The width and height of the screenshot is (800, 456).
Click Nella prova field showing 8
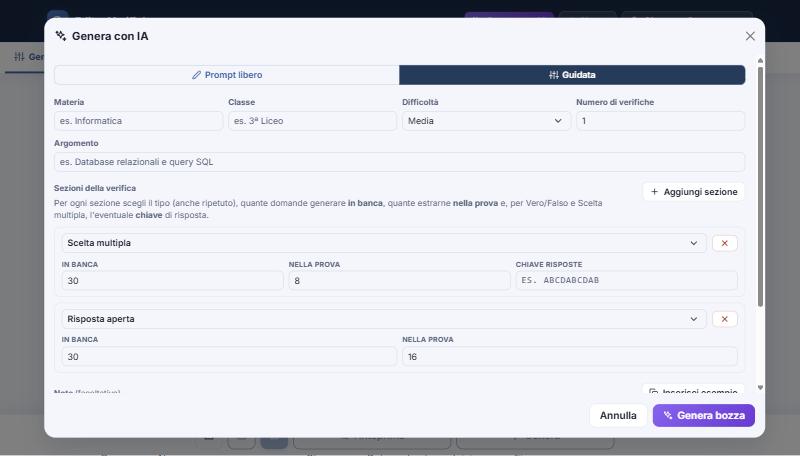399,281
